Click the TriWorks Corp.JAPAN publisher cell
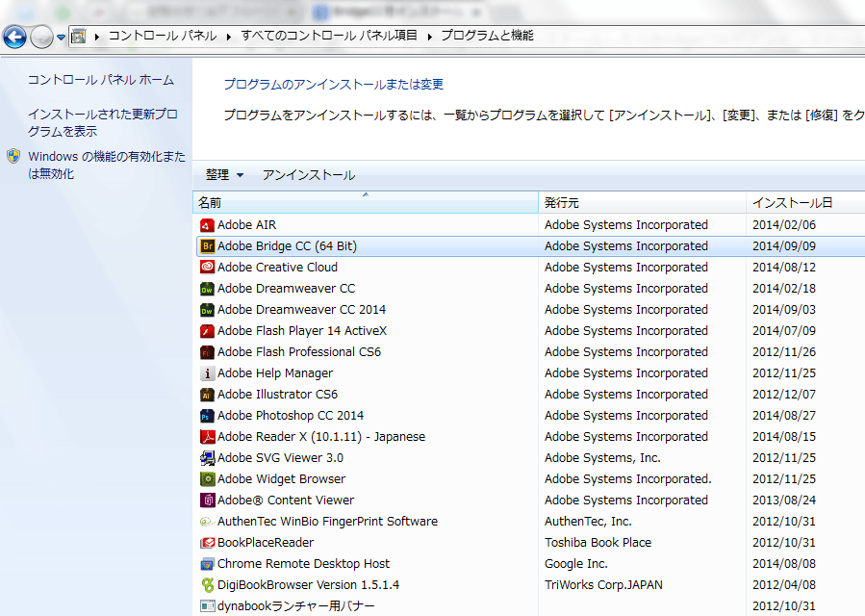 (603, 584)
